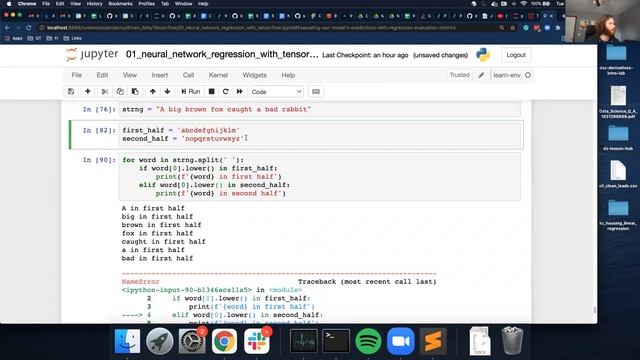Open Chrome from the Dock
The height and width of the screenshot is (360, 640).
[x=224, y=341]
